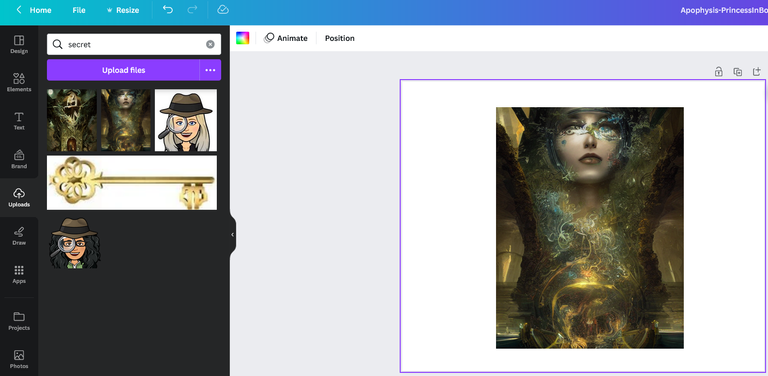Screen dimensions: 768x376
Task: Lock the page using padlock icon
Action: point(718,72)
